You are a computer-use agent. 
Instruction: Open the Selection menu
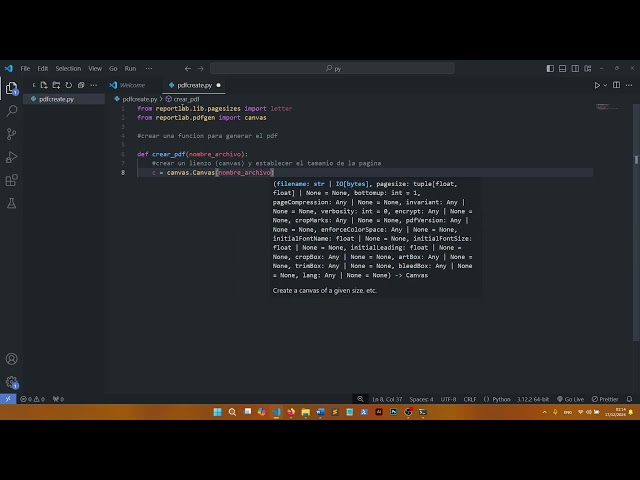tap(68, 69)
